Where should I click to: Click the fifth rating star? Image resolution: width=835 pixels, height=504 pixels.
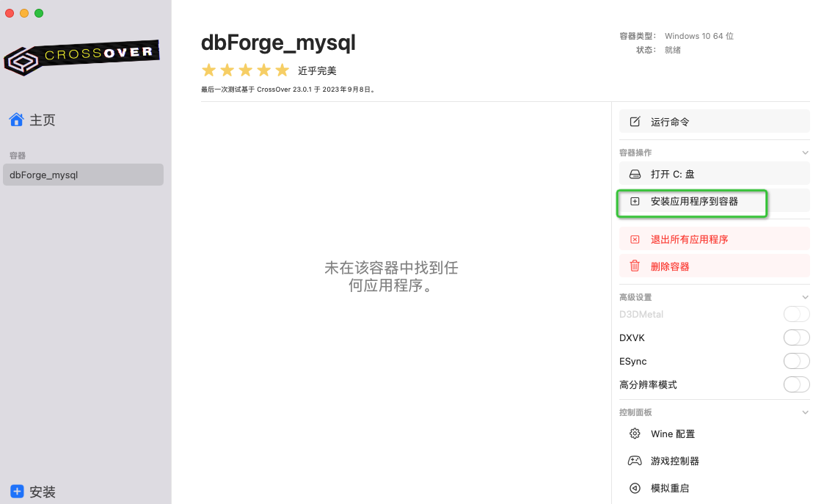tap(282, 70)
